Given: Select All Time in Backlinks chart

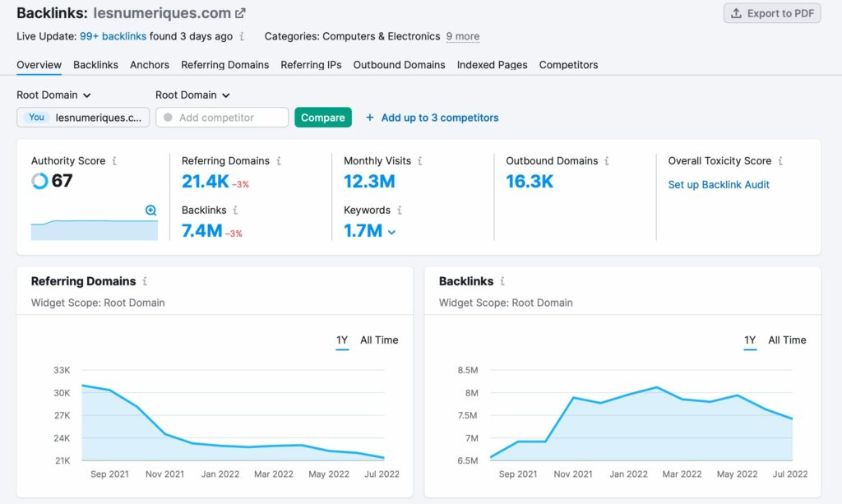Looking at the screenshot, I should click(787, 340).
